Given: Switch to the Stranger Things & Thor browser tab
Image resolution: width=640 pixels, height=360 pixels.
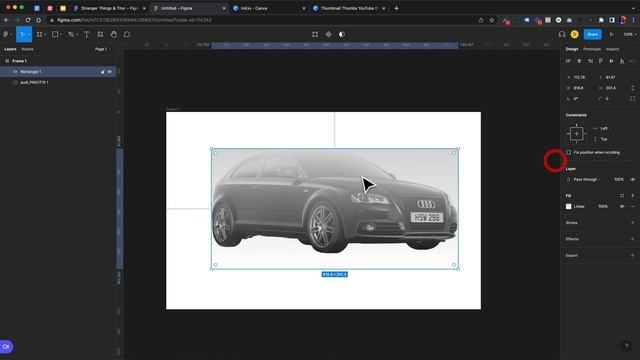Looking at the screenshot, I should 109,8.
